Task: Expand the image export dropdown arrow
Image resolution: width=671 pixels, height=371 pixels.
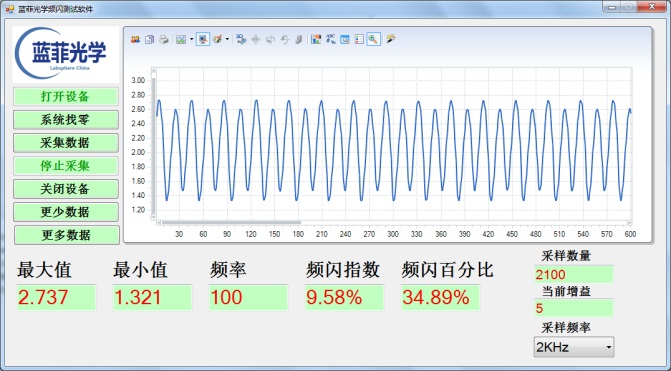Action: (191, 39)
